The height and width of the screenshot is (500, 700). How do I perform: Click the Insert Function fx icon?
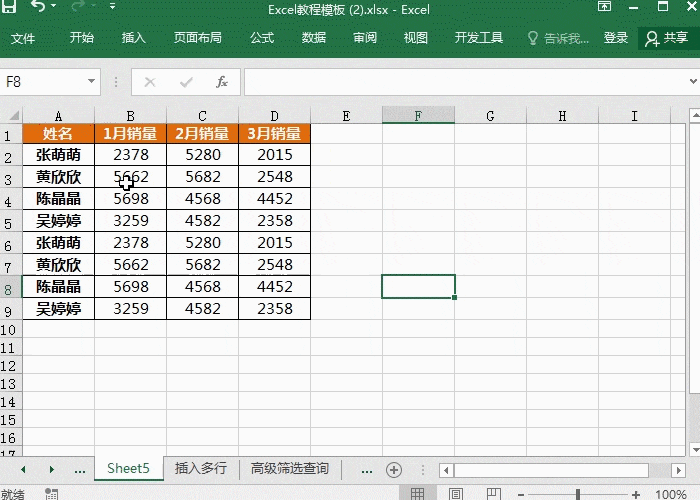[x=222, y=82]
